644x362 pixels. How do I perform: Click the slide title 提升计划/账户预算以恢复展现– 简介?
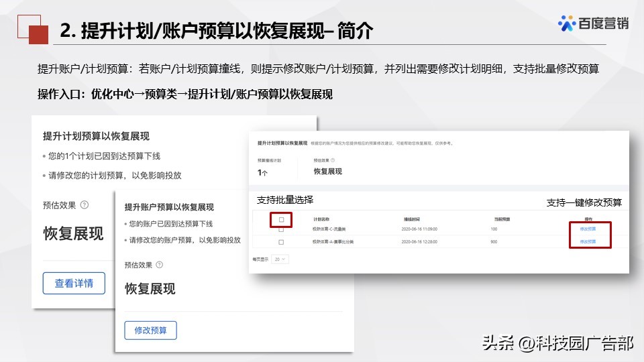click(217, 31)
